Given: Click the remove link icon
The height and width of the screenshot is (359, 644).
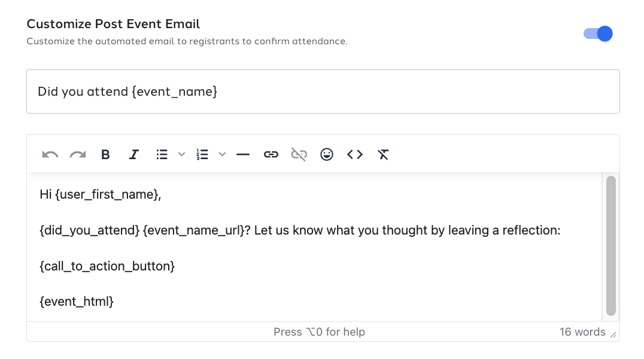Looking at the screenshot, I should (x=299, y=154).
